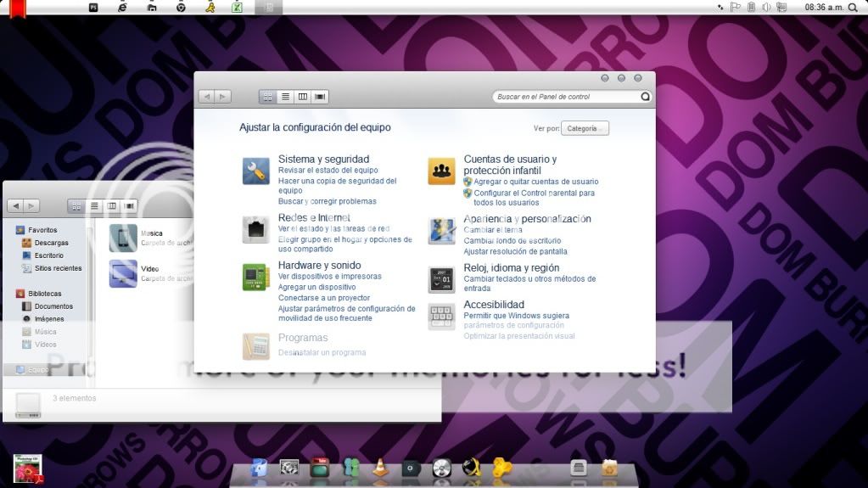Go back in the Explorer window

click(15, 206)
